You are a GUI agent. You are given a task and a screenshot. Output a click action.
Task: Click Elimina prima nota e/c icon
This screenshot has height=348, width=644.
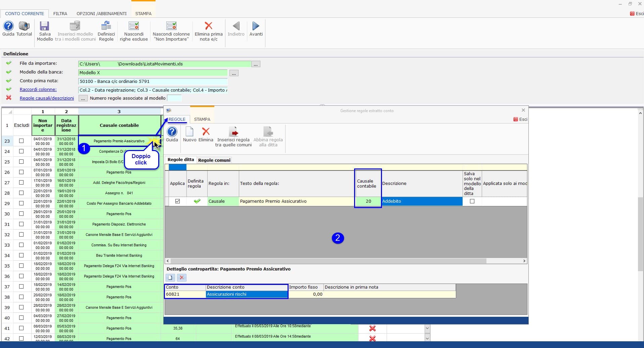pos(208,27)
